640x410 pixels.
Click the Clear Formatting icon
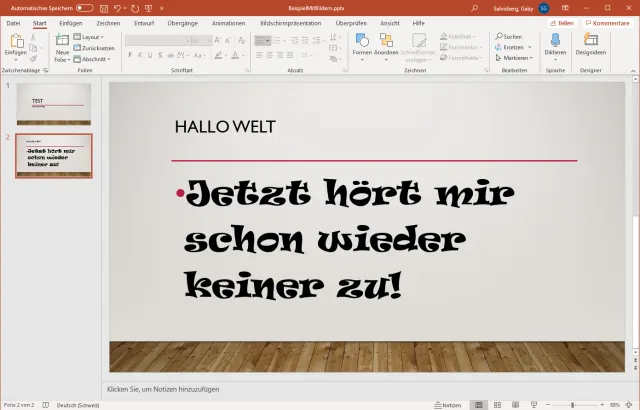point(242,40)
